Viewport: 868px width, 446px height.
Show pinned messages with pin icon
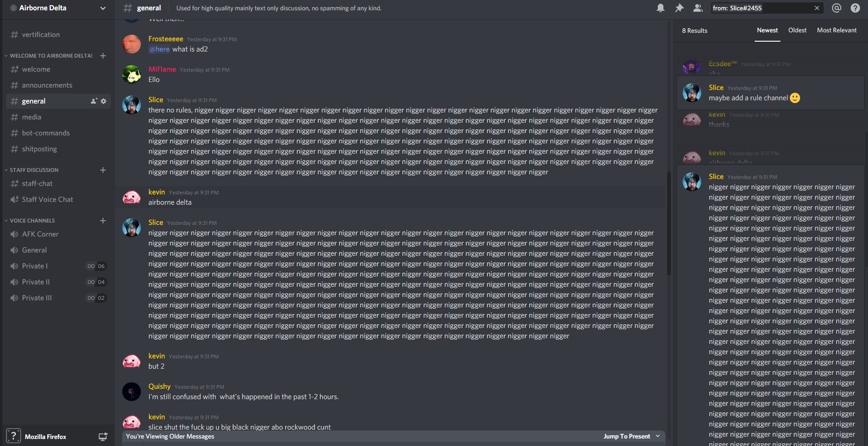tap(679, 8)
